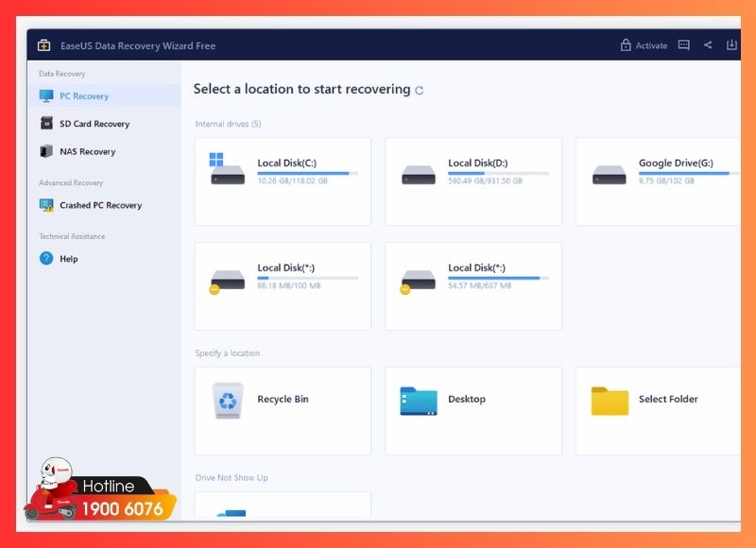Click the import/download icon in title bar
This screenshot has height=548, width=756.
click(731, 44)
